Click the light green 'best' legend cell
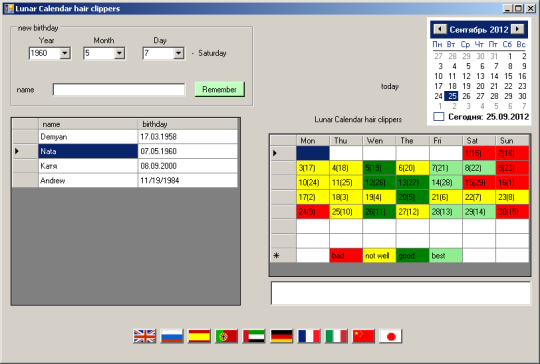This screenshot has height=364, width=540. pos(446,256)
